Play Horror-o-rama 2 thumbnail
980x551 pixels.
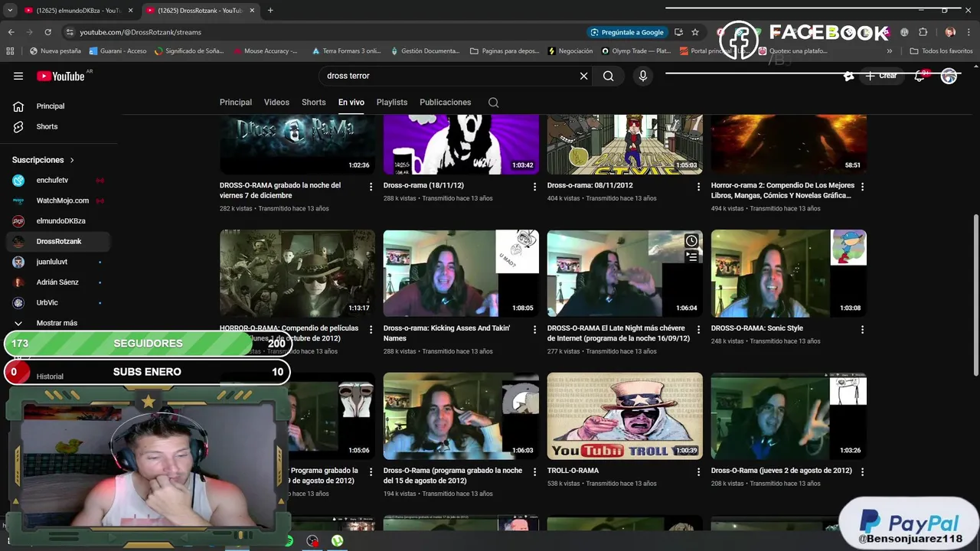point(789,145)
